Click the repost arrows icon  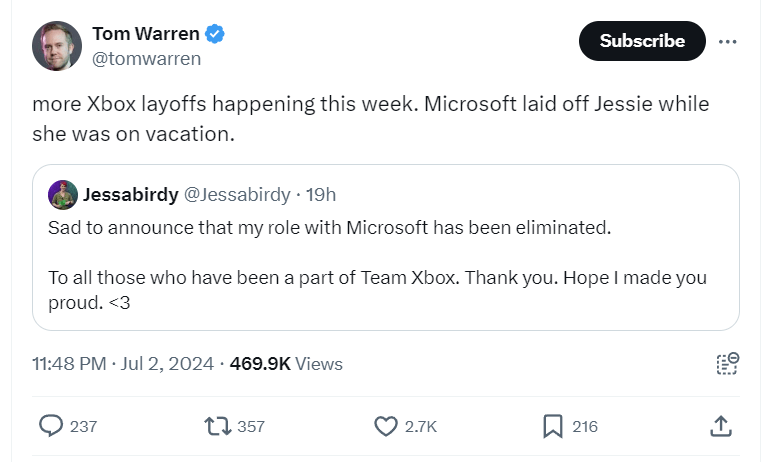(x=216, y=426)
